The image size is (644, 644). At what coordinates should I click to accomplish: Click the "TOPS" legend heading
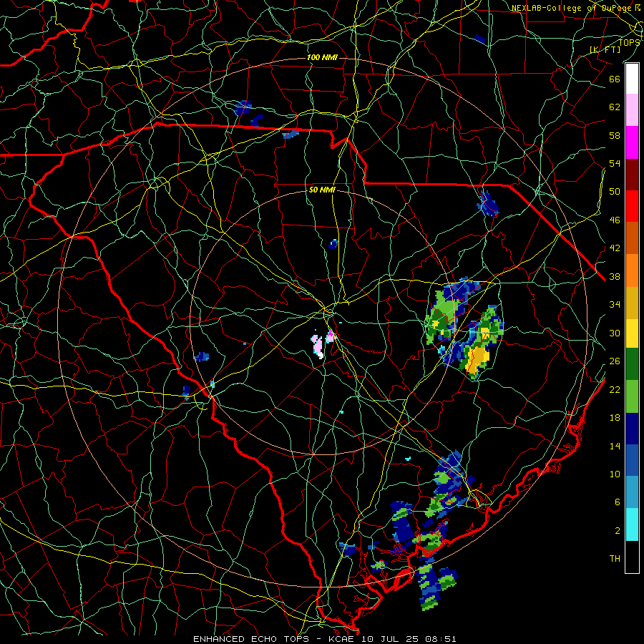point(629,42)
